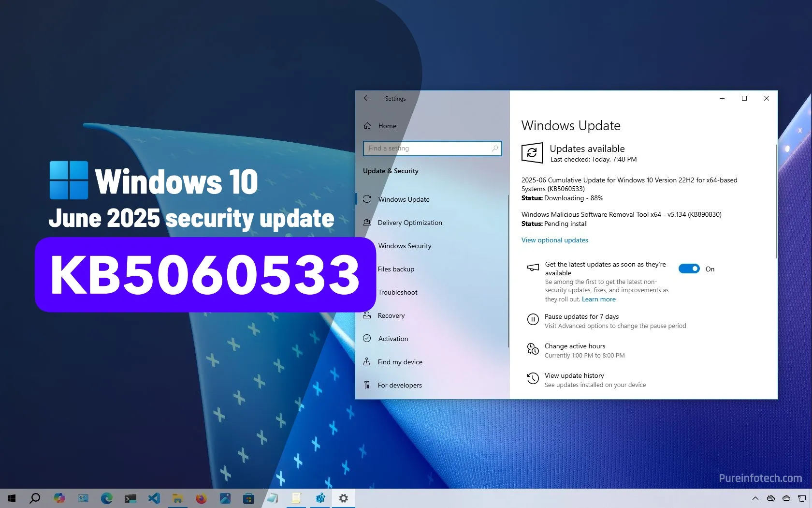Click the magnifier icon in the settings search box
The width and height of the screenshot is (812, 508).
point(495,149)
